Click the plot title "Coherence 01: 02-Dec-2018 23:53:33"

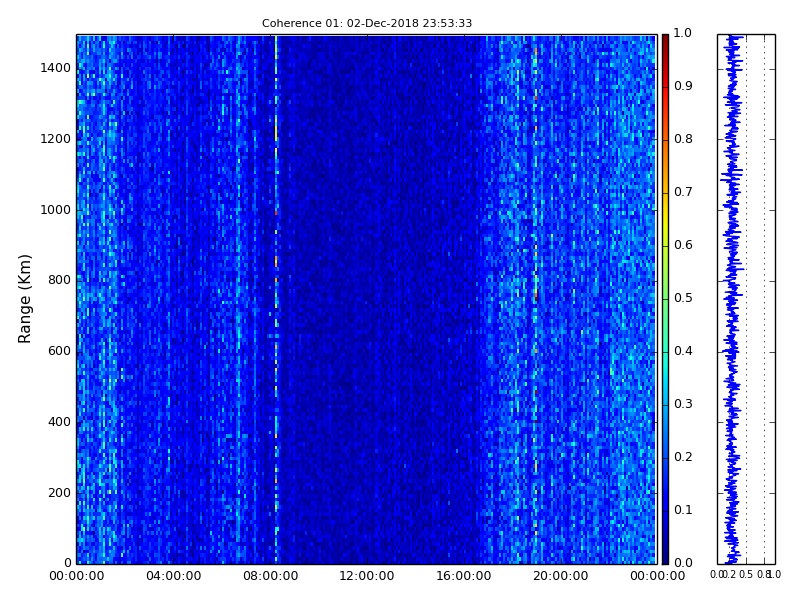[367, 23]
